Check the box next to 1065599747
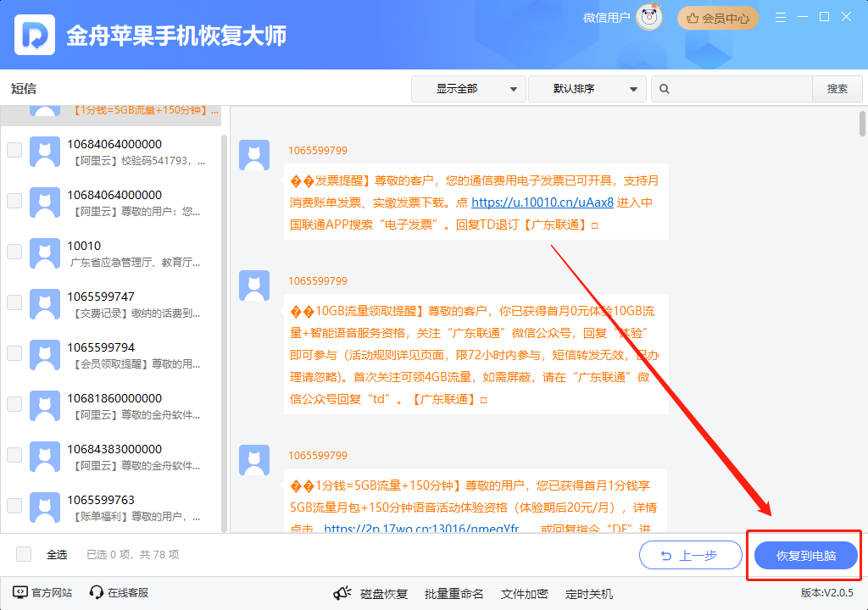868x610 pixels. coord(14,302)
